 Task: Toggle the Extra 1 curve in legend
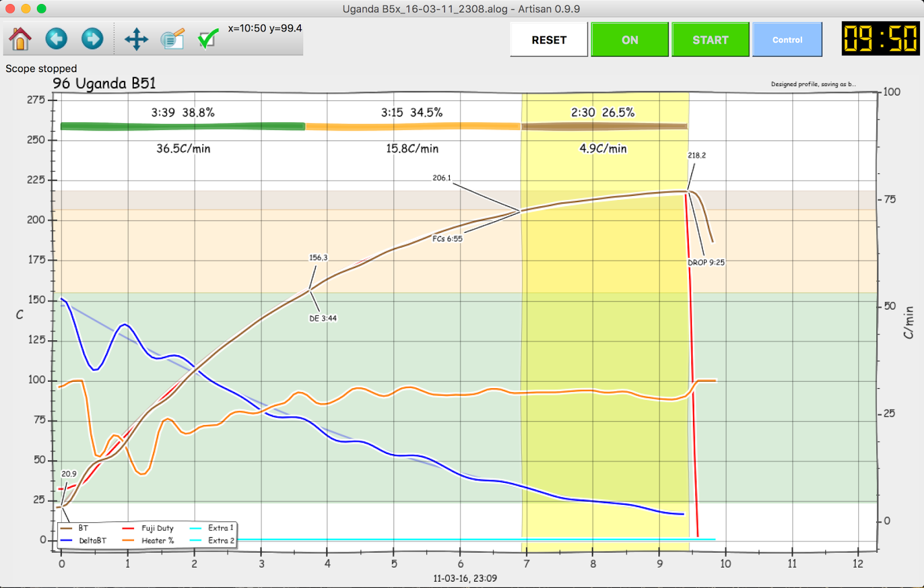click(221, 527)
